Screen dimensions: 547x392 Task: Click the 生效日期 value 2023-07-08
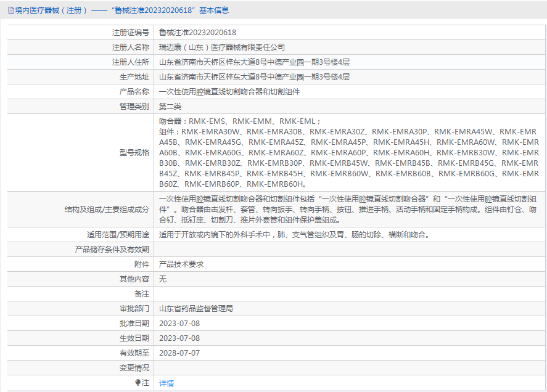pos(179,338)
